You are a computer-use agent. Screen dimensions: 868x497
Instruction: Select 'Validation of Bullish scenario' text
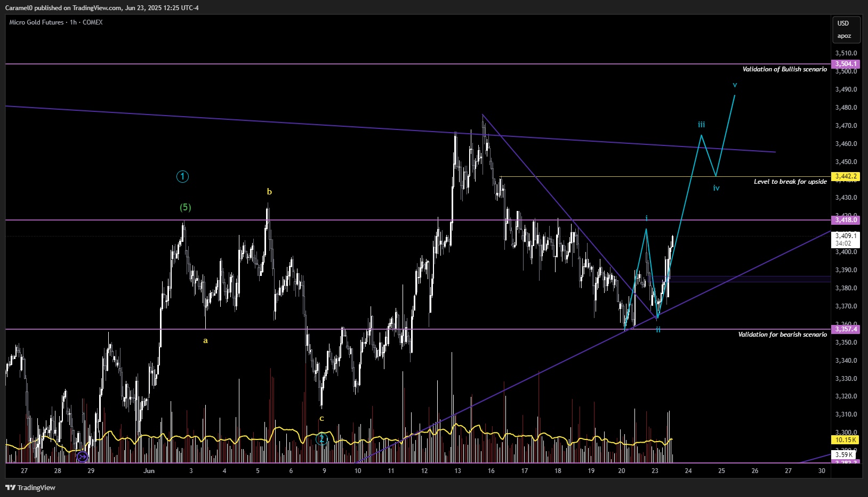coord(784,69)
